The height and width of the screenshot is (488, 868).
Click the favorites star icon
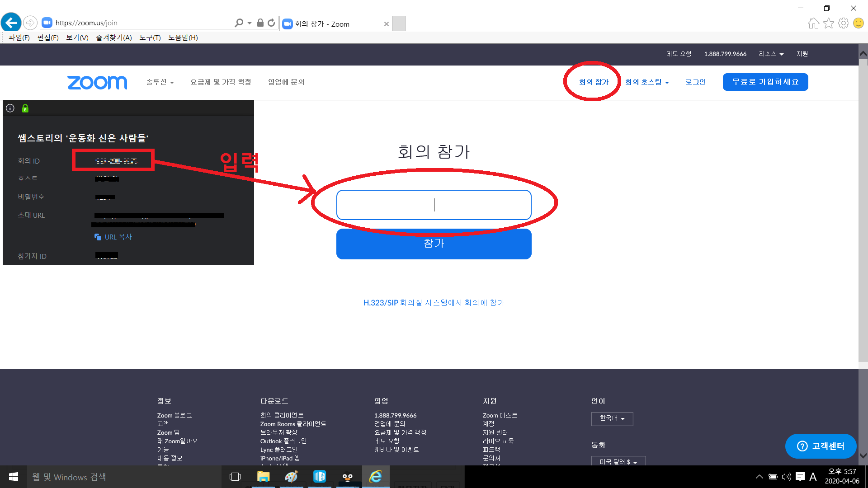tap(828, 23)
